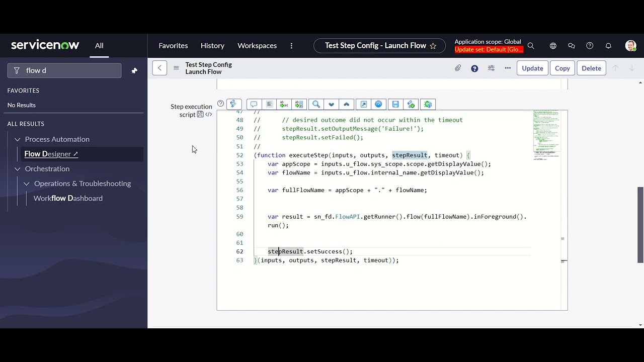This screenshot has width=644, height=362.
Task: Use the replace text icon in editor toolbar
Action: point(284,104)
